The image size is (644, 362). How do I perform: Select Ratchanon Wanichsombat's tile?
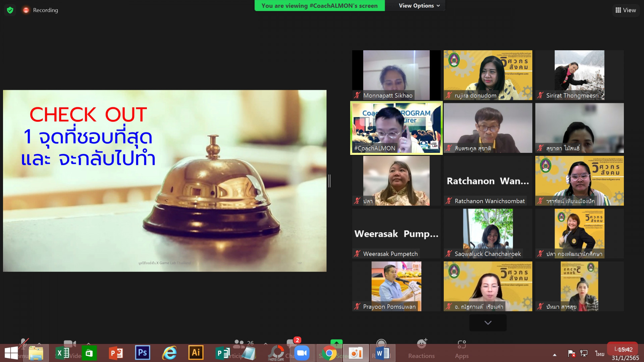[x=488, y=181]
